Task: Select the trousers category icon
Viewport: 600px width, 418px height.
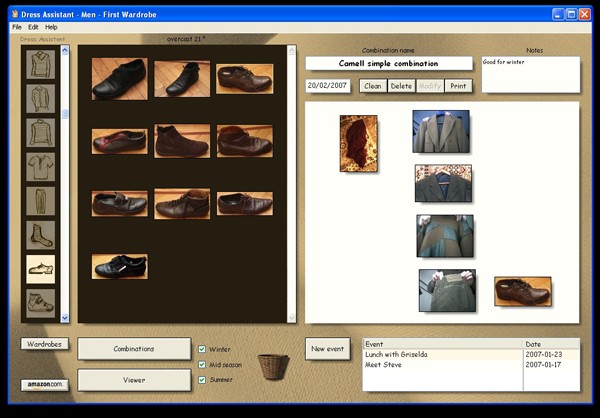Action: [41, 201]
